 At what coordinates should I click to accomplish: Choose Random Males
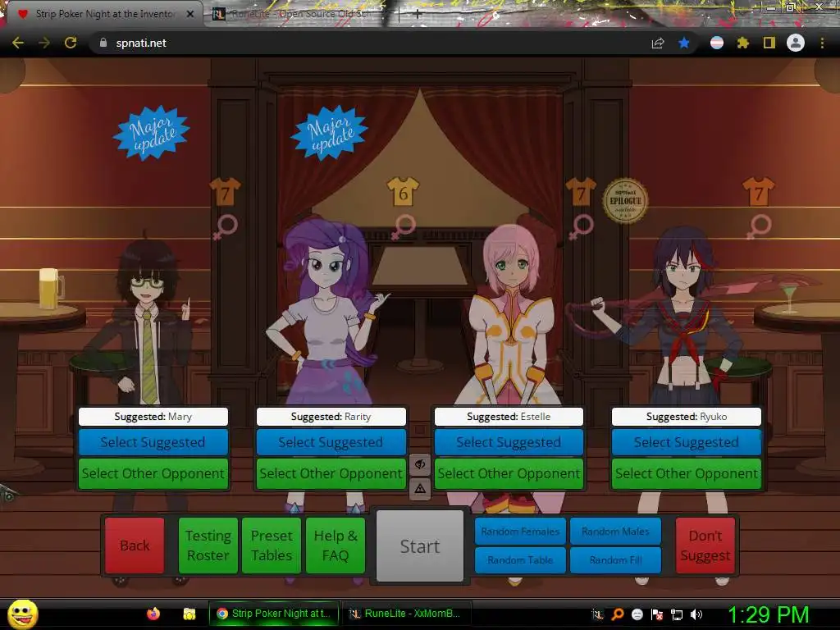point(615,532)
